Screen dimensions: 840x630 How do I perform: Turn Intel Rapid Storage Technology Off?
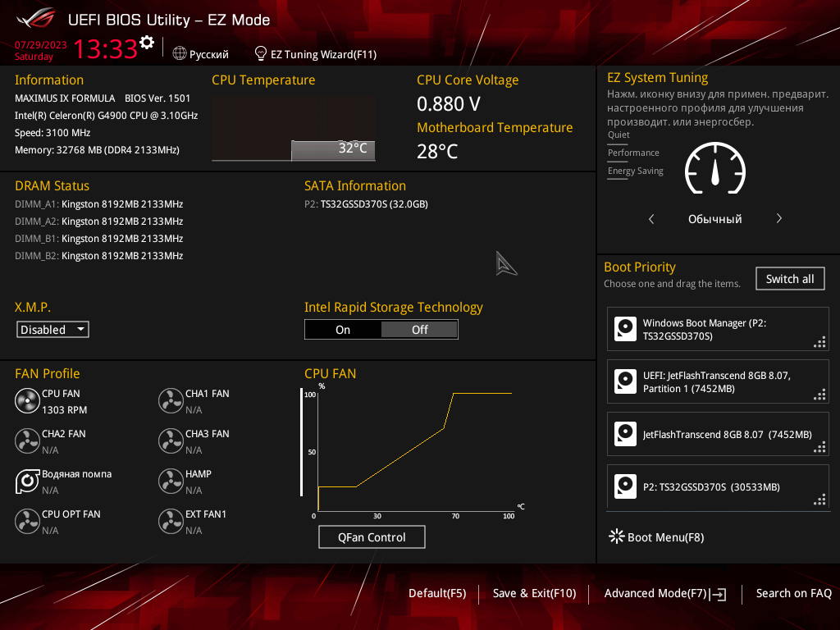tap(419, 330)
